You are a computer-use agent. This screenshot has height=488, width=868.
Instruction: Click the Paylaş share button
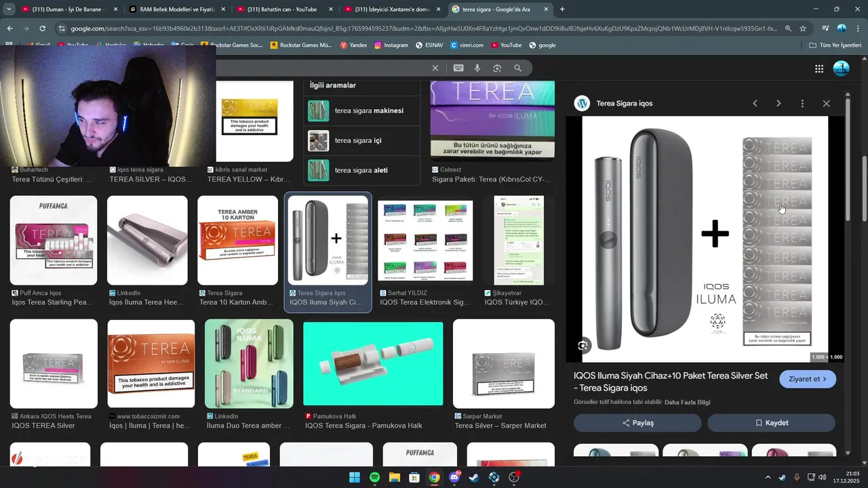[637, 423]
